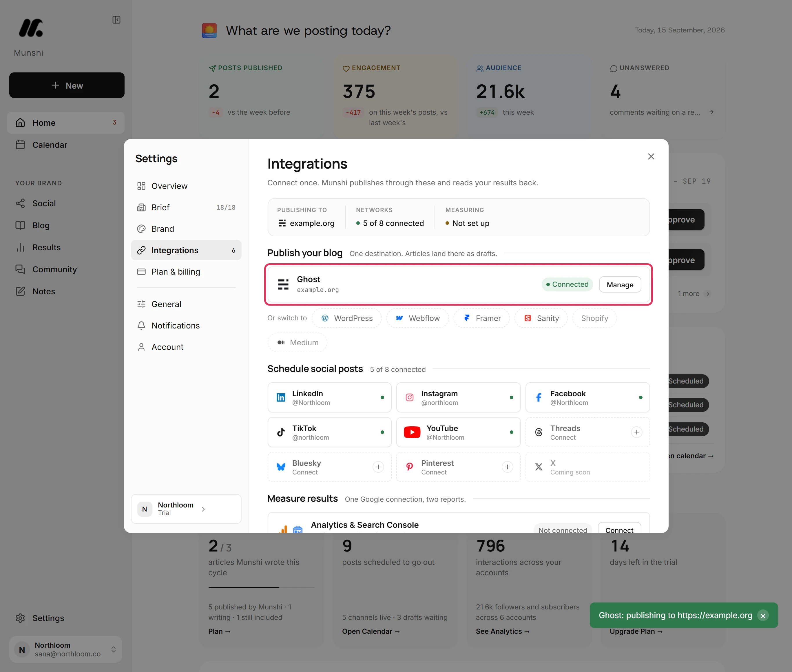Click the articles cycle progress bar
The width and height of the screenshot is (792, 672).
[x=261, y=587]
